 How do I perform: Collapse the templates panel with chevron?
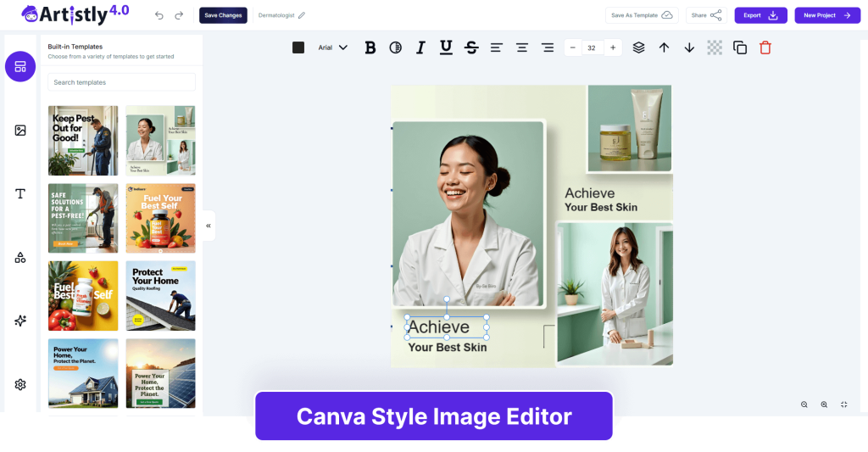point(209,226)
